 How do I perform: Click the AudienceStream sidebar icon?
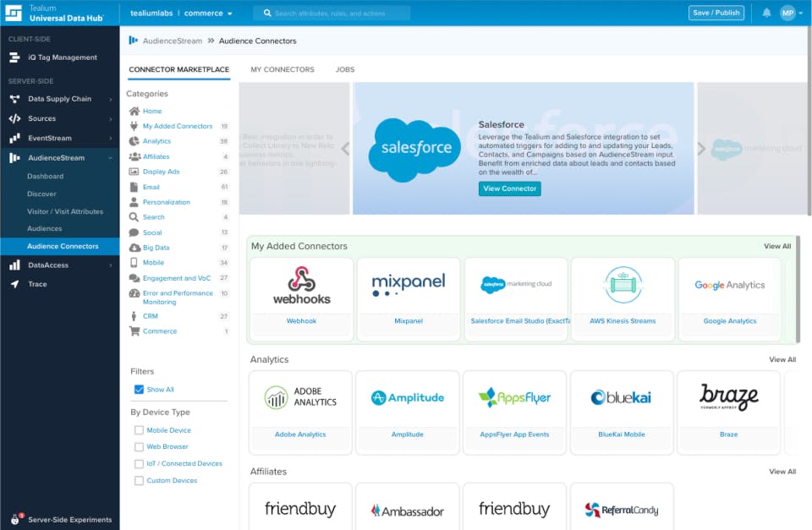(14, 158)
